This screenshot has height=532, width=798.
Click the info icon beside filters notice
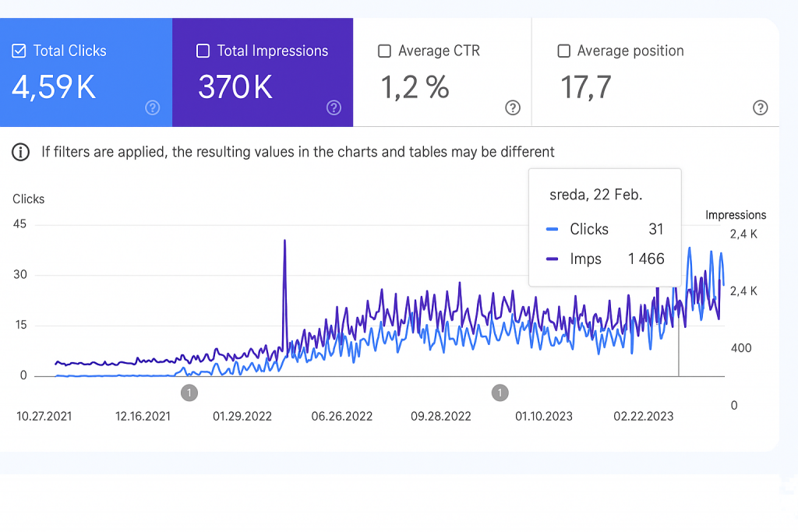click(x=21, y=152)
